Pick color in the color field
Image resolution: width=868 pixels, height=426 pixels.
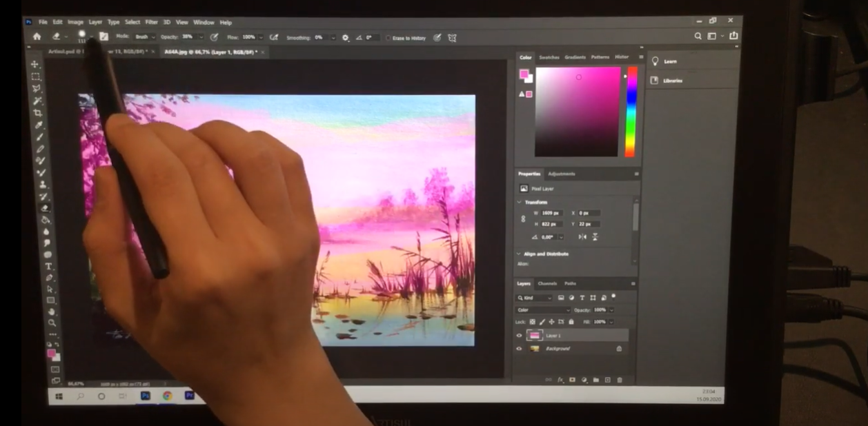coord(578,112)
